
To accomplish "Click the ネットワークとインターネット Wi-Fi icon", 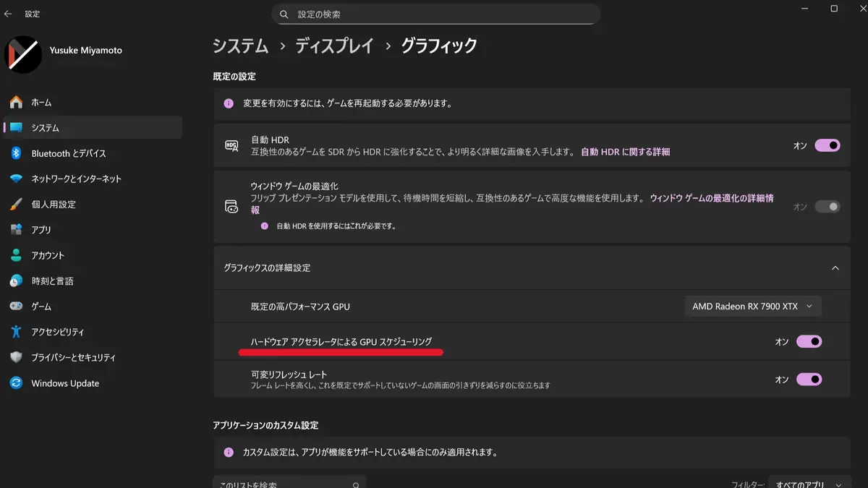I will click(16, 179).
